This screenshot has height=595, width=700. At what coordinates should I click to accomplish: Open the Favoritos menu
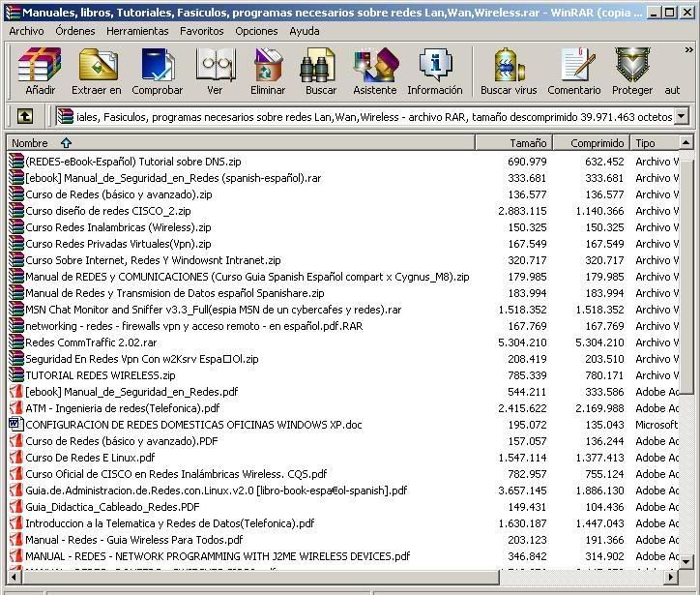(x=202, y=31)
